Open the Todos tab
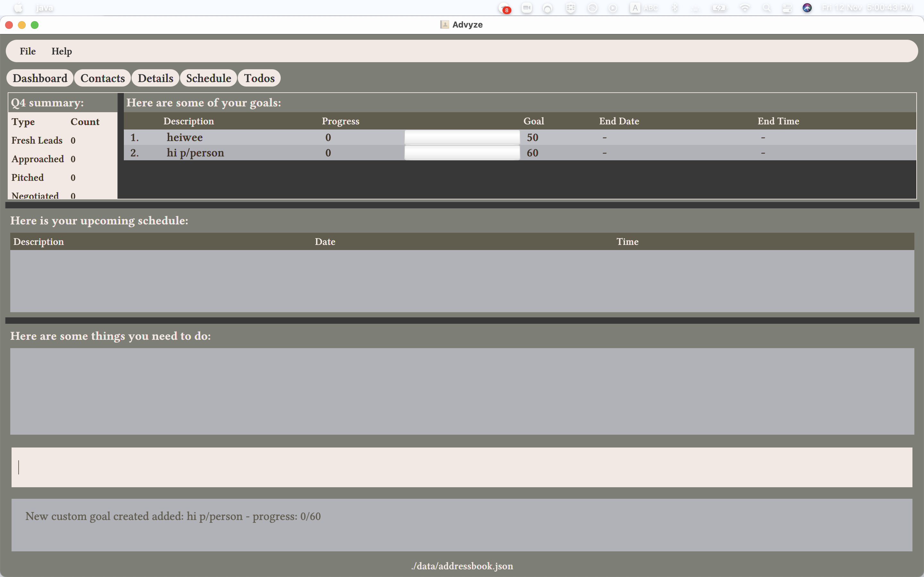Screen dimensions: 924x577 259,78
